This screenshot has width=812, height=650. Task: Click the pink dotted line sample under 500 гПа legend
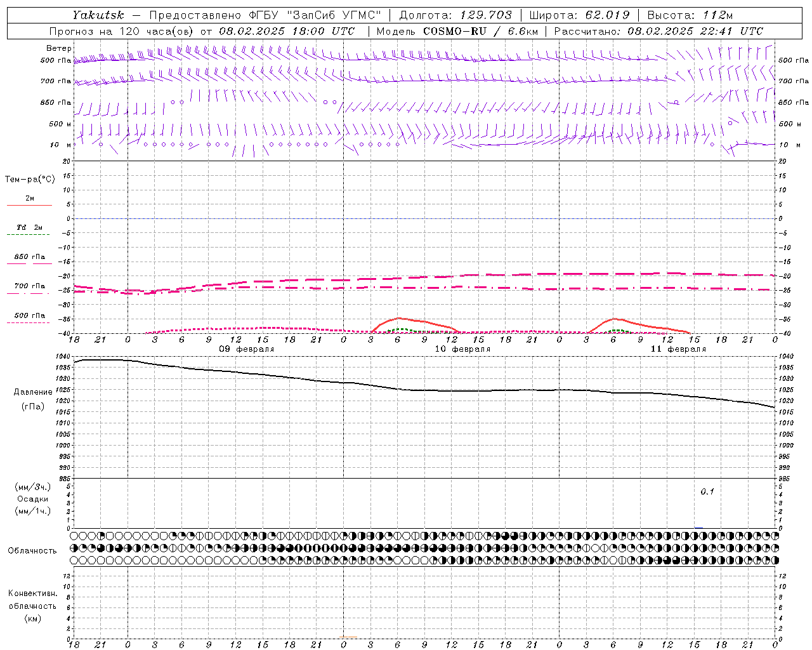(x=28, y=322)
